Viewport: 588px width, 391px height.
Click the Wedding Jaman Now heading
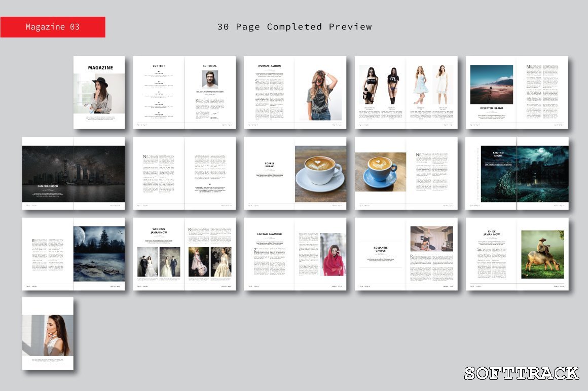point(159,230)
